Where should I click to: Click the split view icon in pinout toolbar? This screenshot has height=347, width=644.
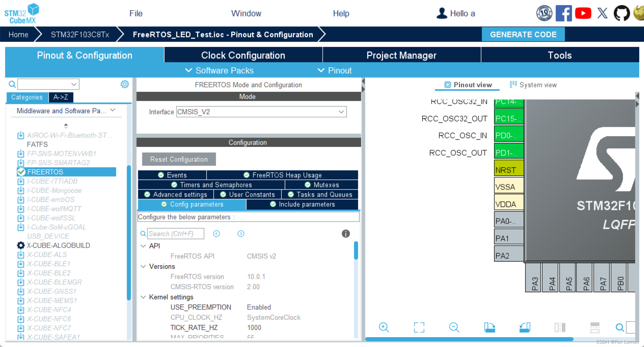click(560, 327)
